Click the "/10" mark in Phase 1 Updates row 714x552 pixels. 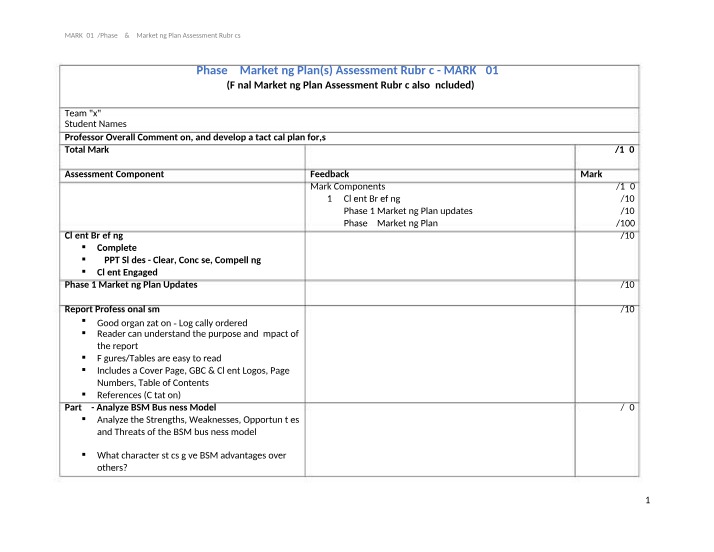click(x=627, y=285)
